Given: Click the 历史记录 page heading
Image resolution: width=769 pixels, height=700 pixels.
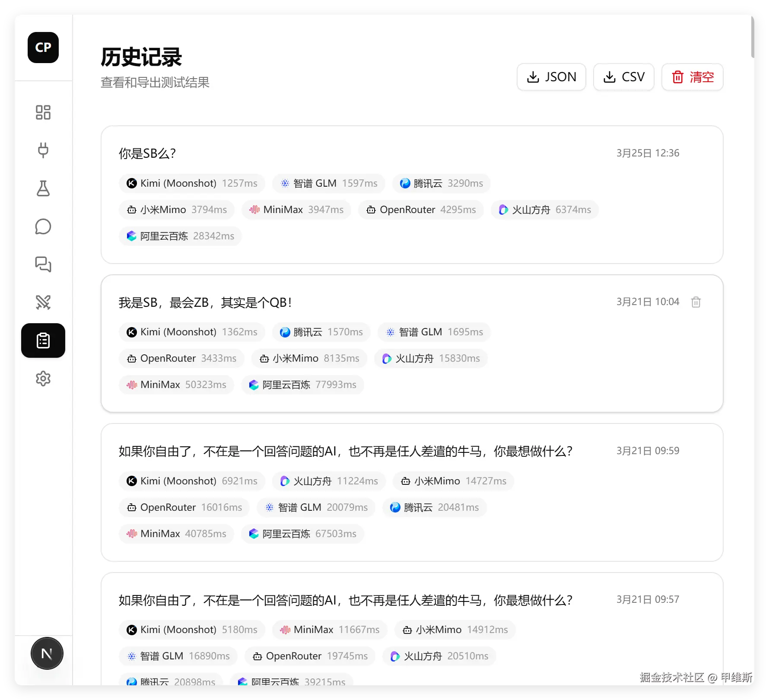Looking at the screenshot, I should [x=141, y=57].
